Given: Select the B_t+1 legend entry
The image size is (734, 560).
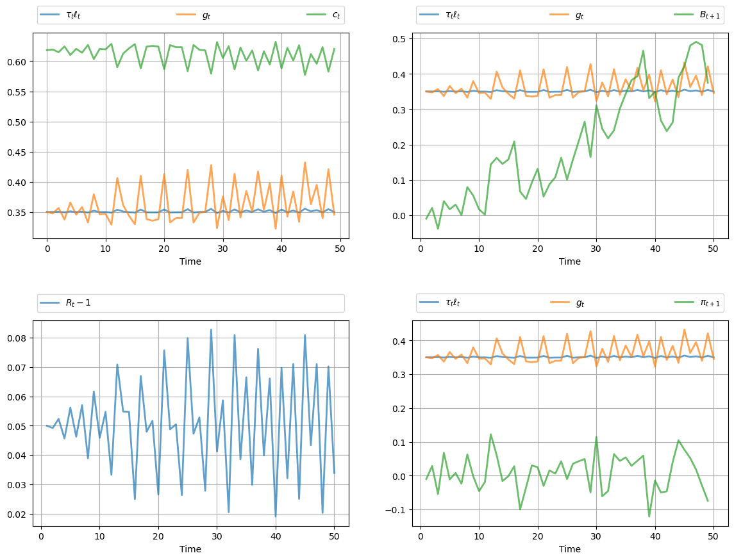Looking at the screenshot, I should point(711,15).
